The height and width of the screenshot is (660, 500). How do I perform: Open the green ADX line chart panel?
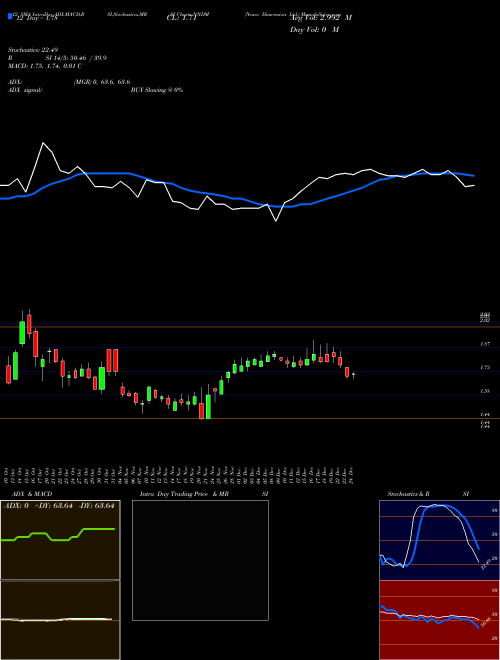pyautogui.click(x=60, y=540)
